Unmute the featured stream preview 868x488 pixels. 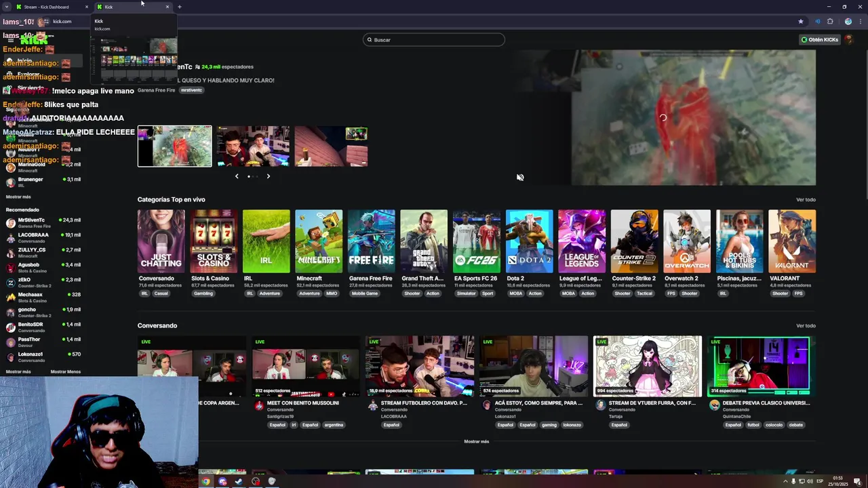tap(520, 178)
